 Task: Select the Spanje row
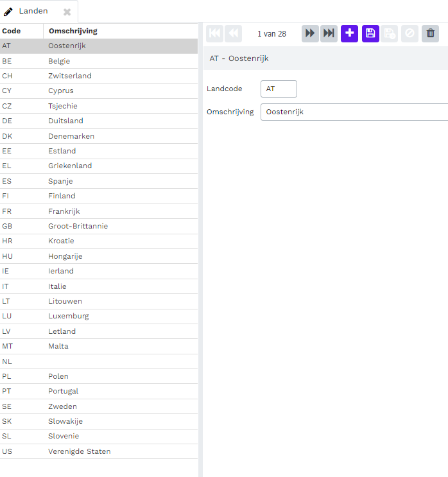pos(99,181)
